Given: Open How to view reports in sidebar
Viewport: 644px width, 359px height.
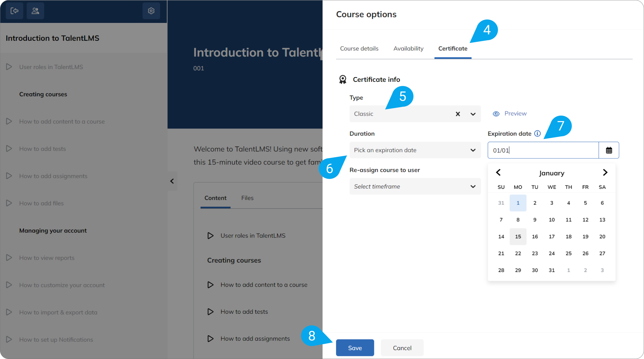Looking at the screenshot, I should 47,258.
